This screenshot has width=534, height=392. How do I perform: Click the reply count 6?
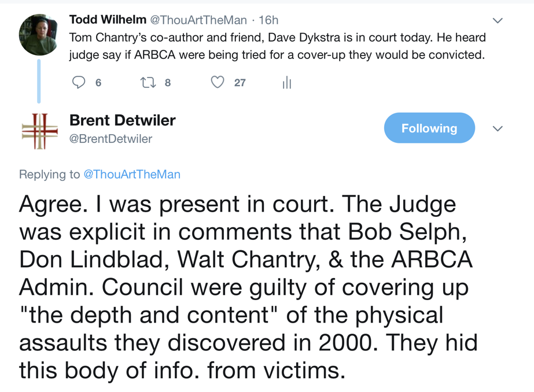coord(98,83)
